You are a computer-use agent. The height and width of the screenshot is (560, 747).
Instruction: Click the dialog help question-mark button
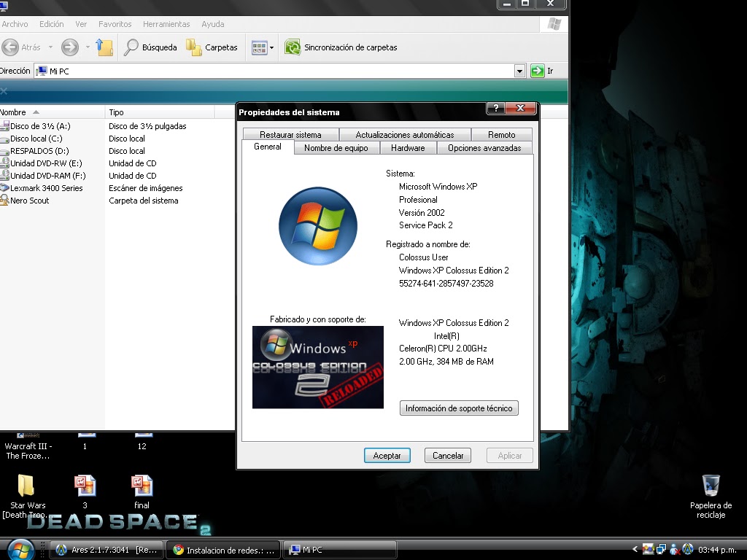pyautogui.click(x=495, y=108)
